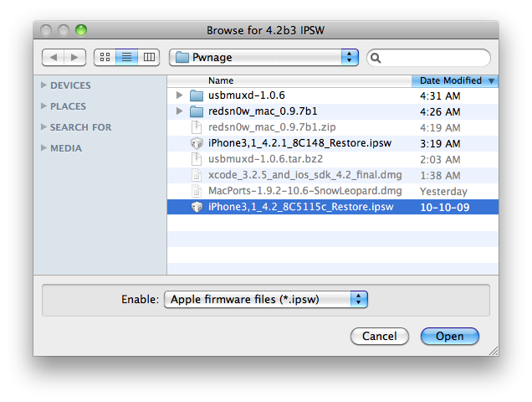Viewport: 532px width, 402px height.
Task: Click the green zoom window button
Action: tap(81, 30)
